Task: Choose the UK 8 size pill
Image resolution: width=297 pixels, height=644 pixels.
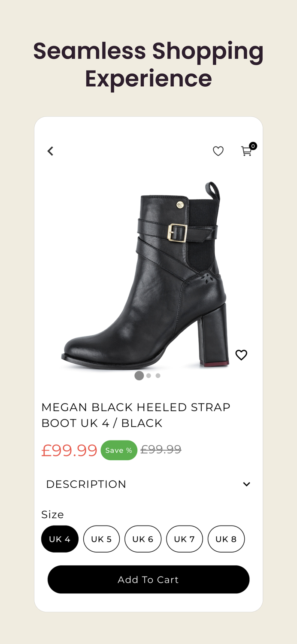Action: point(226,539)
